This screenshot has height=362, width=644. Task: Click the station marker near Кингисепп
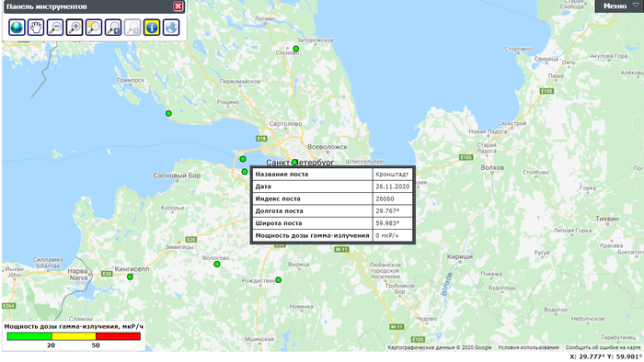pyautogui.click(x=130, y=277)
